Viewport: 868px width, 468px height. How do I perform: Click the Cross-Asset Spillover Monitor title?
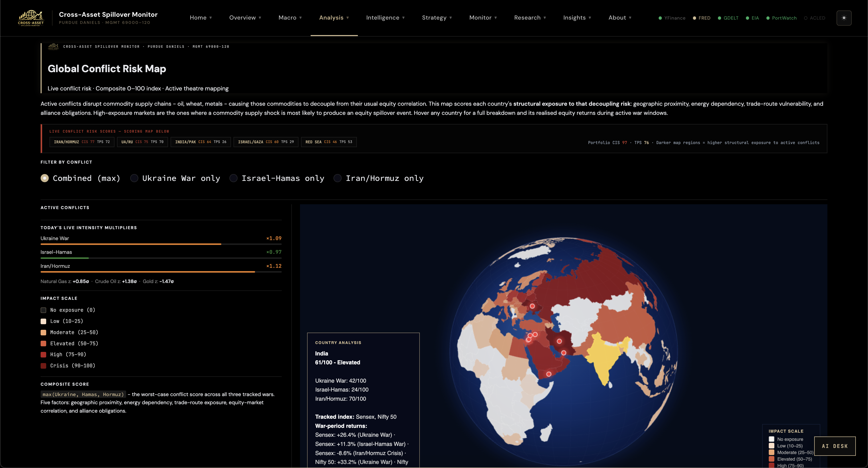point(108,14)
